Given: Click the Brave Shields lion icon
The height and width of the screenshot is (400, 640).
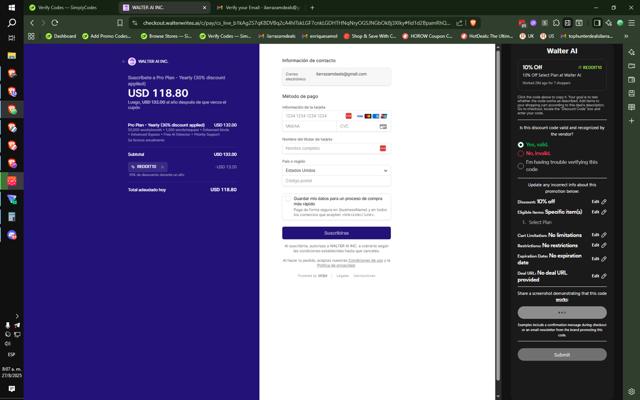Looking at the screenshot, I should (473, 23).
